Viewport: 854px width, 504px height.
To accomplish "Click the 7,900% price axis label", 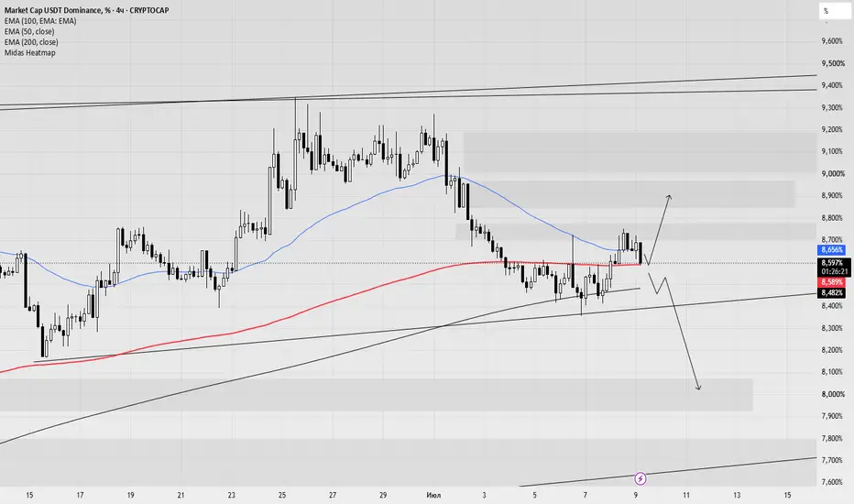I will click(832, 416).
